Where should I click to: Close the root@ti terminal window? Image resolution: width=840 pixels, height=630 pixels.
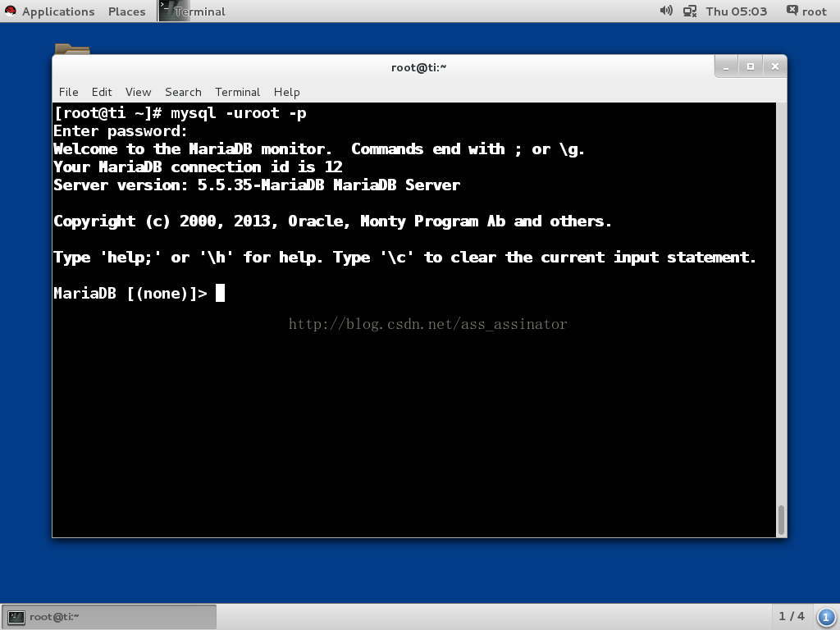pyautogui.click(x=774, y=67)
